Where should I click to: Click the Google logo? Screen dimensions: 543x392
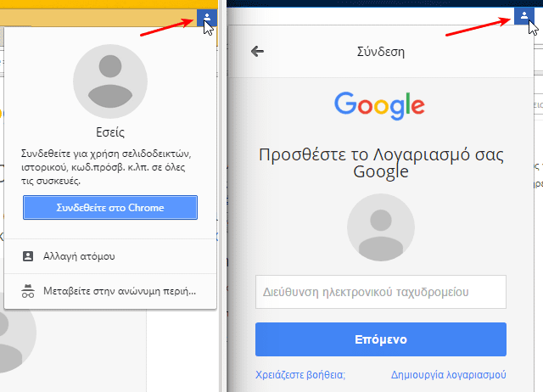(379, 105)
